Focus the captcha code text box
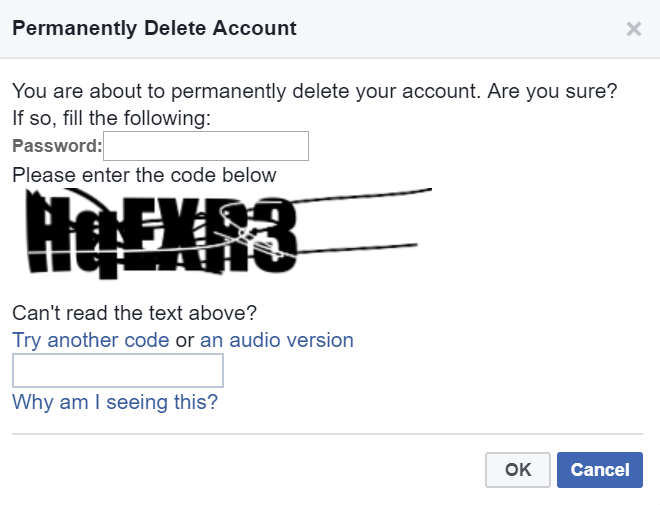Image resolution: width=660 pixels, height=505 pixels. [x=118, y=370]
